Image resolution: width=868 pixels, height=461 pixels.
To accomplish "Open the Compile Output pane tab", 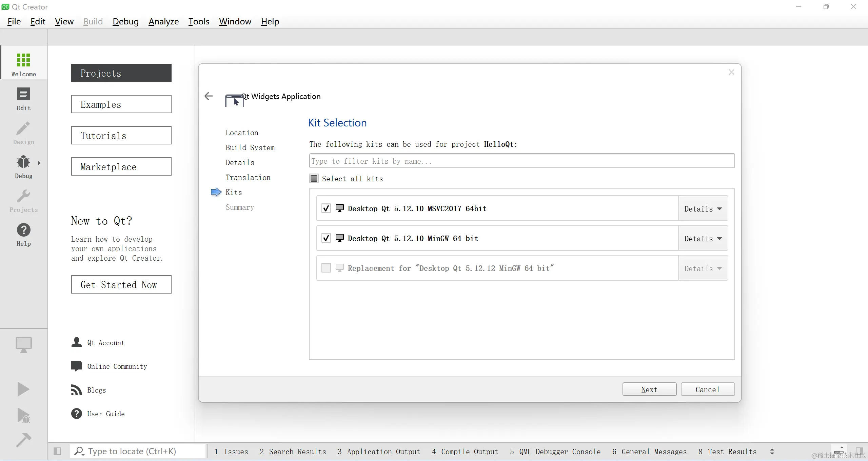I will click(x=465, y=452).
